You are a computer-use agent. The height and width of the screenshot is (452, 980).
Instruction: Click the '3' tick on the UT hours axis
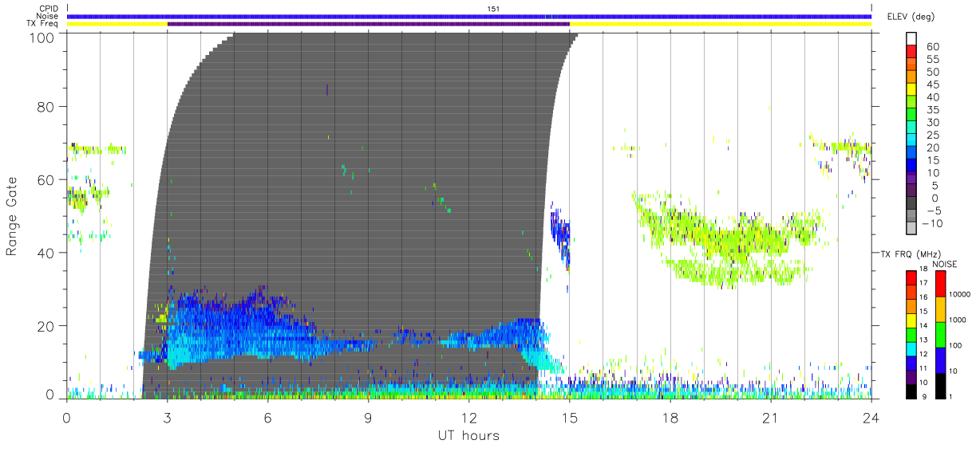click(168, 416)
